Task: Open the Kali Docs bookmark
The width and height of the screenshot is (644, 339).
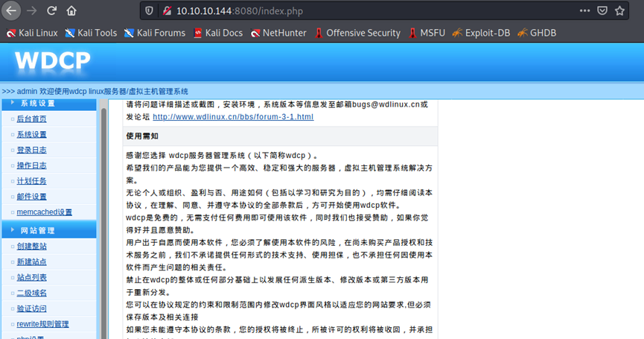Action: [x=218, y=33]
